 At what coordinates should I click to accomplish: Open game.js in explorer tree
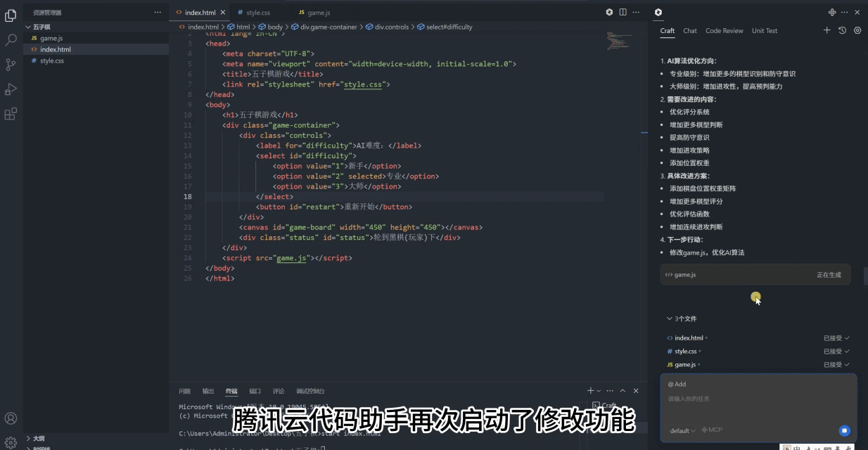click(x=96, y=38)
